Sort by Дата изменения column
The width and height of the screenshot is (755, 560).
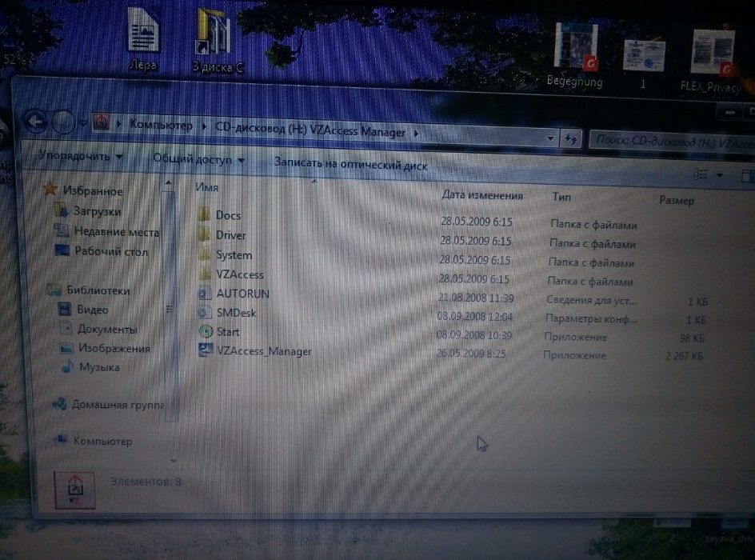[482, 195]
